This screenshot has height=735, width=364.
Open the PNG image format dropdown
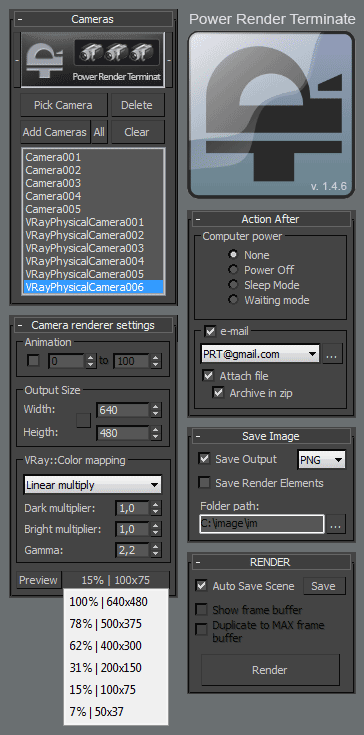coord(321,460)
